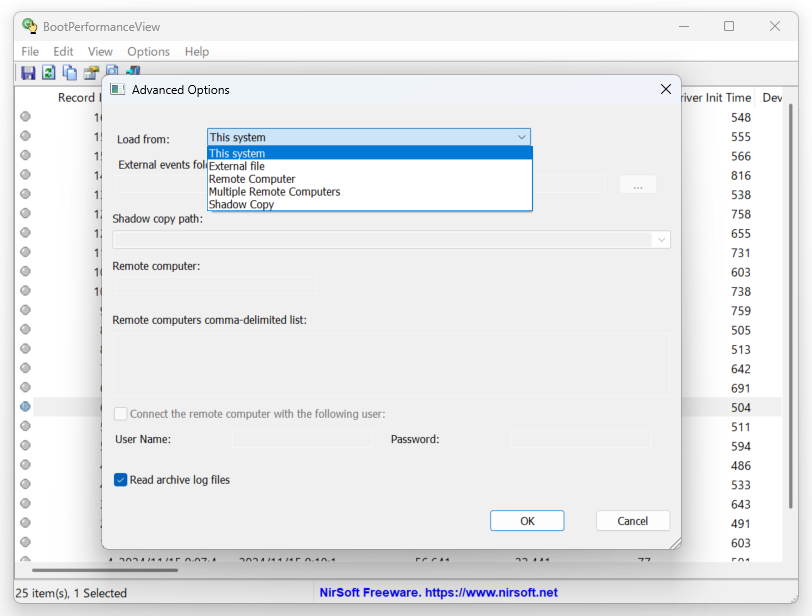
Task: Click the gray circle icon of row 759
Action: pyautogui.click(x=25, y=310)
